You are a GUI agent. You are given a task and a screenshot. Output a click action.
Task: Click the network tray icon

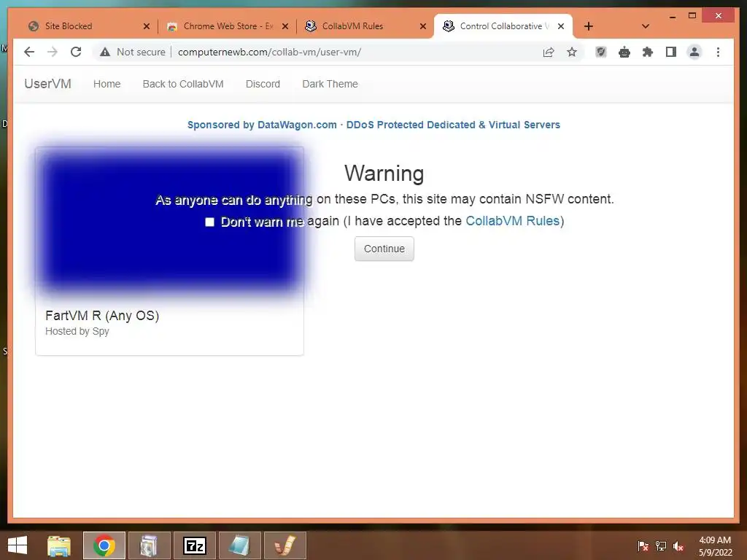(661, 546)
